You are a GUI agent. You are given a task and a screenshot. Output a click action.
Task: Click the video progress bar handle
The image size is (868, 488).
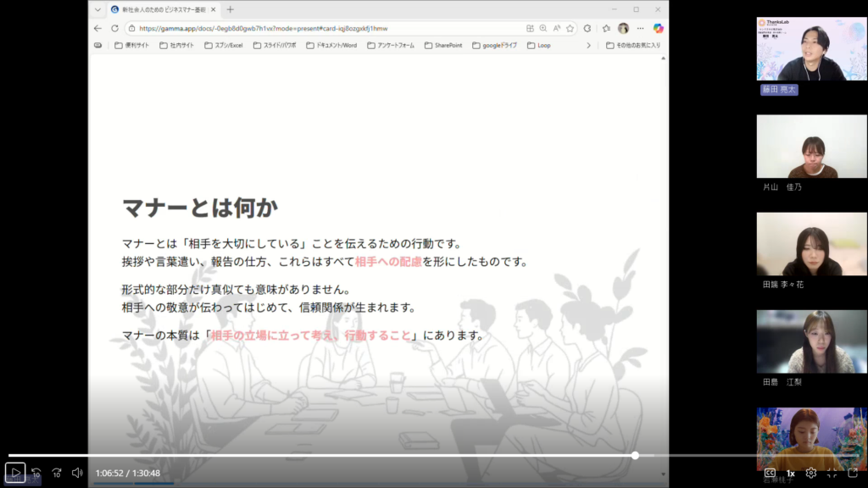pyautogui.click(x=635, y=456)
